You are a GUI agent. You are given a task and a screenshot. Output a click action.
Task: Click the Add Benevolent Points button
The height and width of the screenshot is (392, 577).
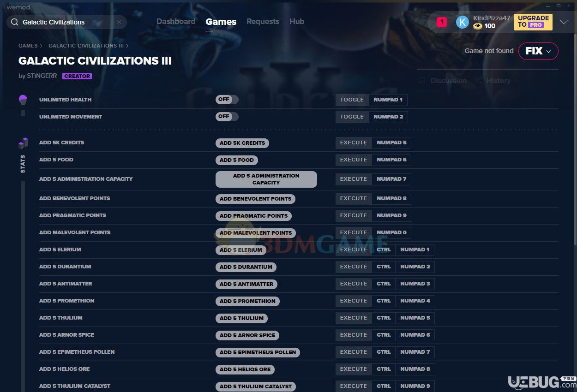[255, 199]
